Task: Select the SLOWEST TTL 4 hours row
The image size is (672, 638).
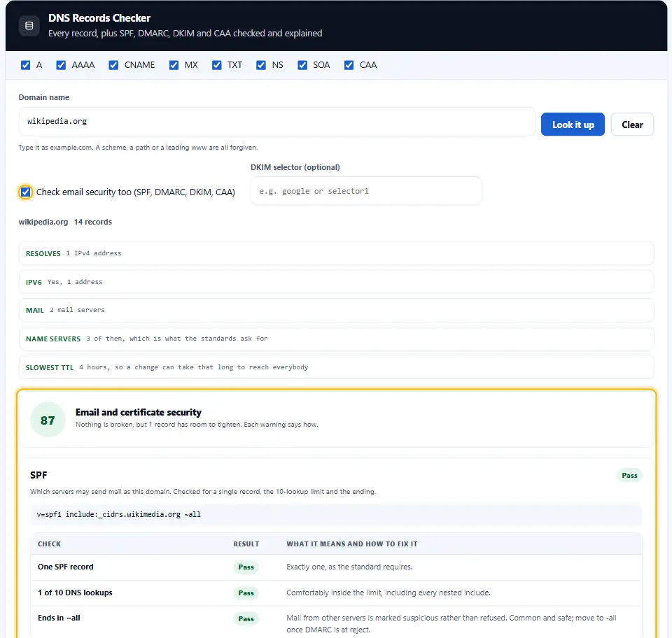Action: pos(336,367)
